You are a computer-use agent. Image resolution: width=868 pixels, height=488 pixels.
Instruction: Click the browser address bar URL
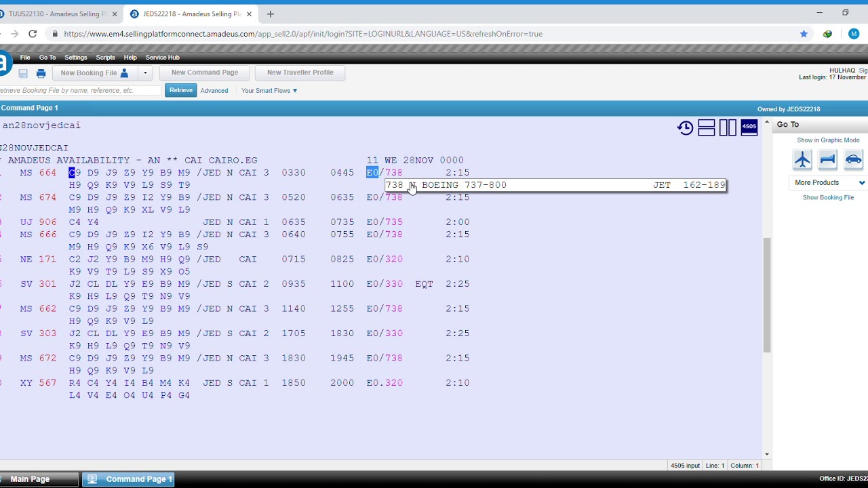(303, 34)
